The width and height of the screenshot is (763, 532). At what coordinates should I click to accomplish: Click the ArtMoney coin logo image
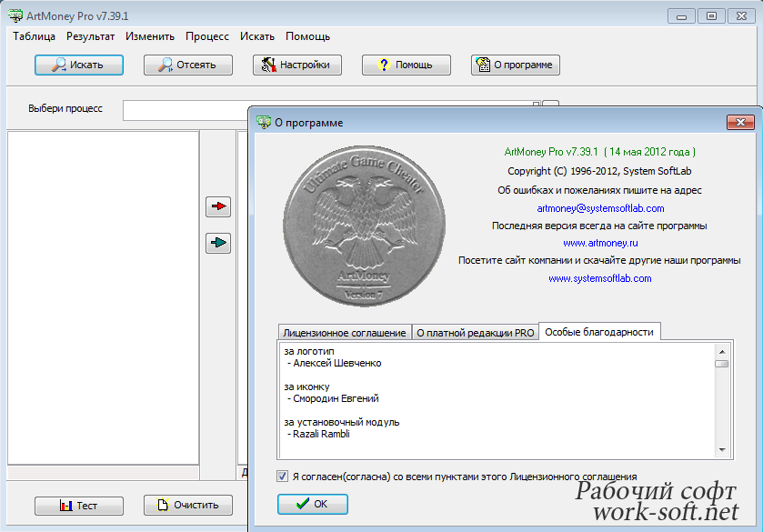coord(364,226)
